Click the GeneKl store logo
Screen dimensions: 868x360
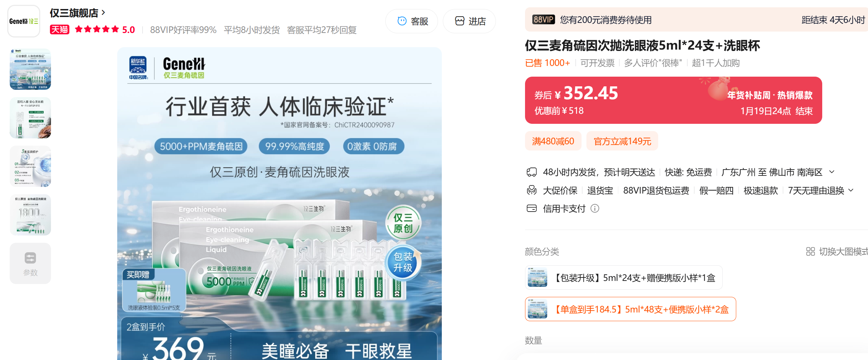click(24, 21)
